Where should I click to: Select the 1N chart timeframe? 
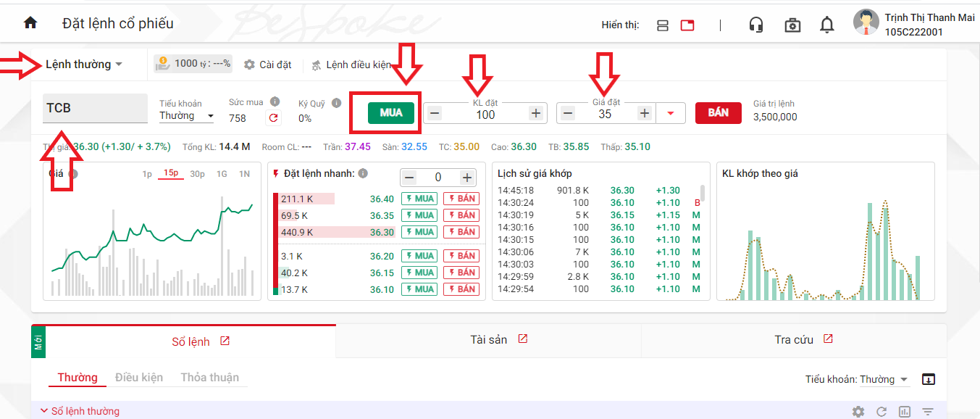pos(244,173)
